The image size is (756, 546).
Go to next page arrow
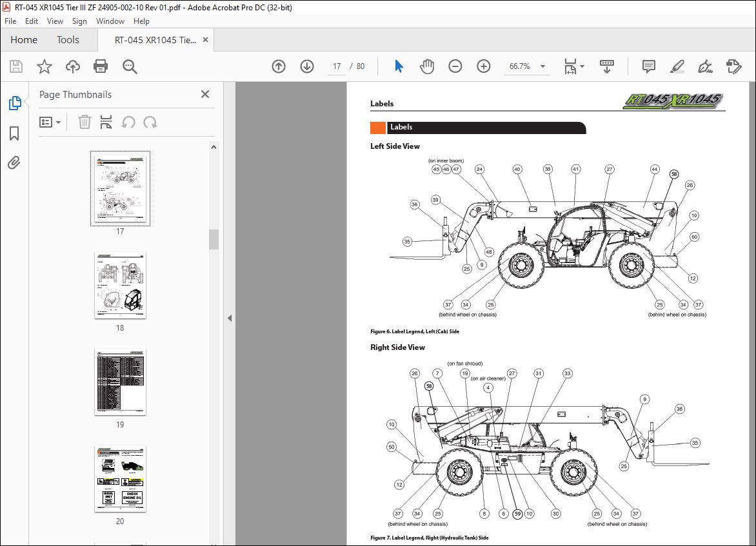point(307,66)
